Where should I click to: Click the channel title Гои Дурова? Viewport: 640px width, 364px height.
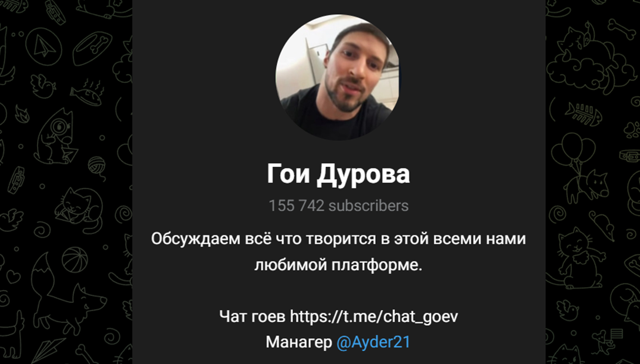pos(338,174)
